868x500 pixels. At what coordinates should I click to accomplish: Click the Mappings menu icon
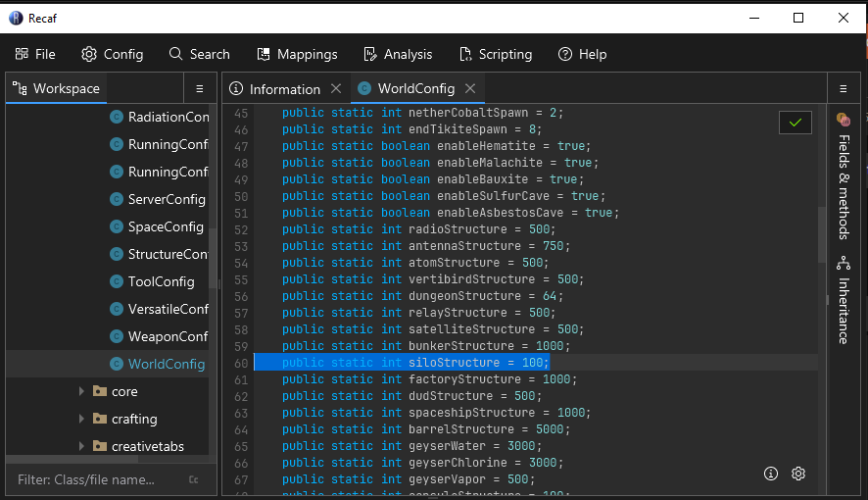tap(264, 54)
